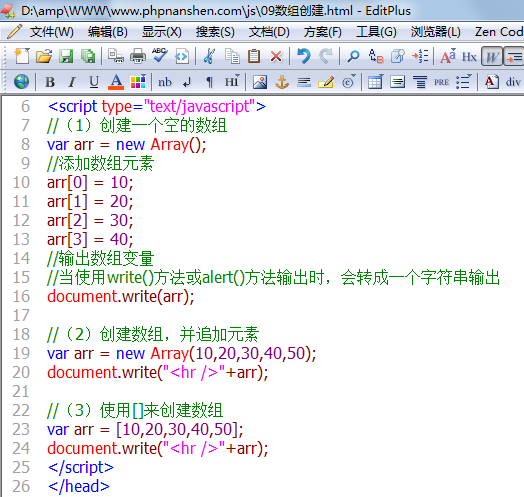Click the copyright special character dropdown icon
524x497 pixels.
[x=349, y=82]
